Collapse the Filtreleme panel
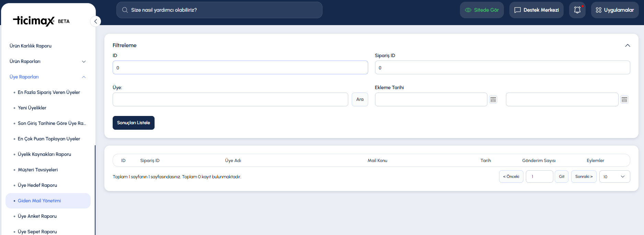The height and width of the screenshot is (235, 644). pyautogui.click(x=628, y=45)
